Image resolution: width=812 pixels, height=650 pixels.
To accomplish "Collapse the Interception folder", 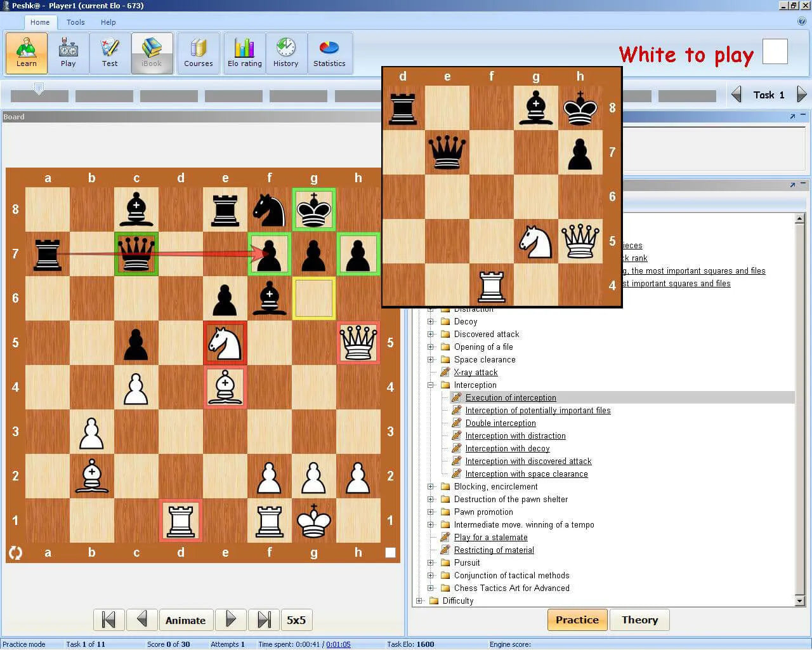I will [x=431, y=385].
